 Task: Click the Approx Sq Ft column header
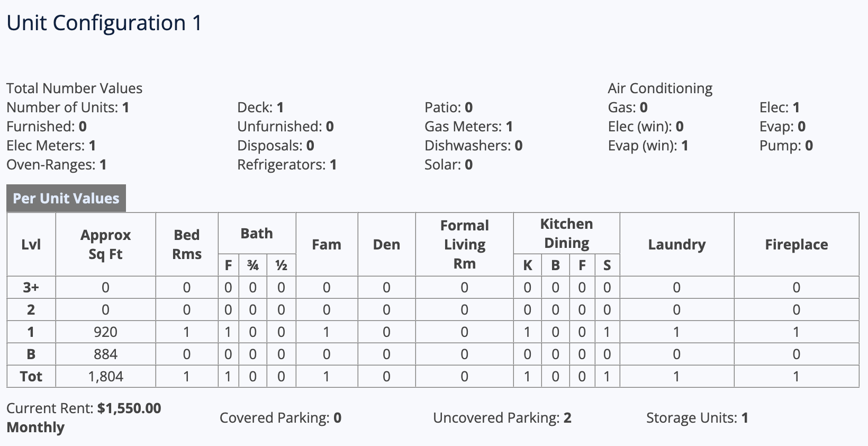pyautogui.click(x=105, y=244)
